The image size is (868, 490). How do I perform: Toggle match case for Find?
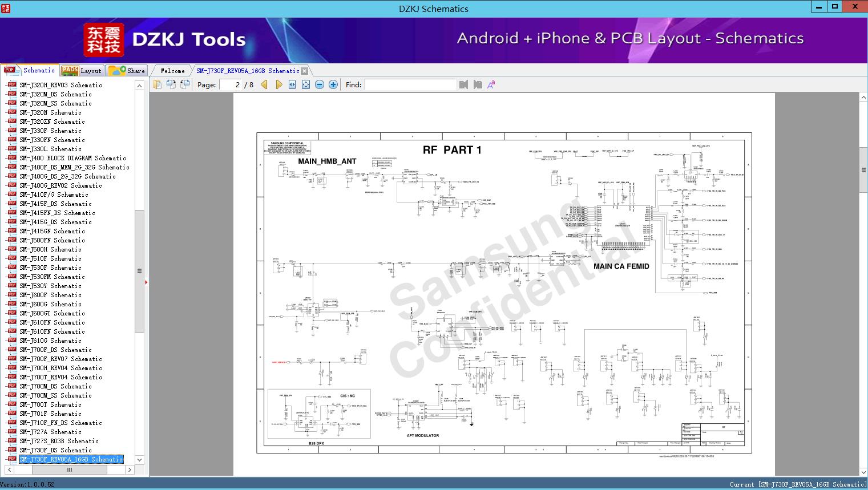(491, 84)
